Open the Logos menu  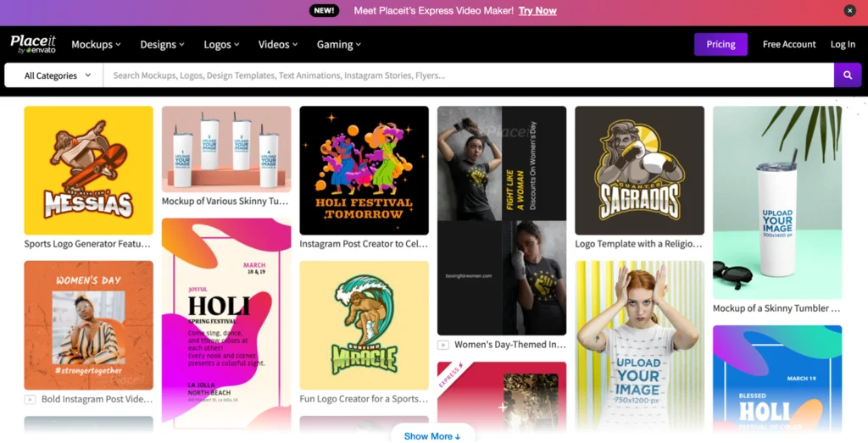coord(221,44)
